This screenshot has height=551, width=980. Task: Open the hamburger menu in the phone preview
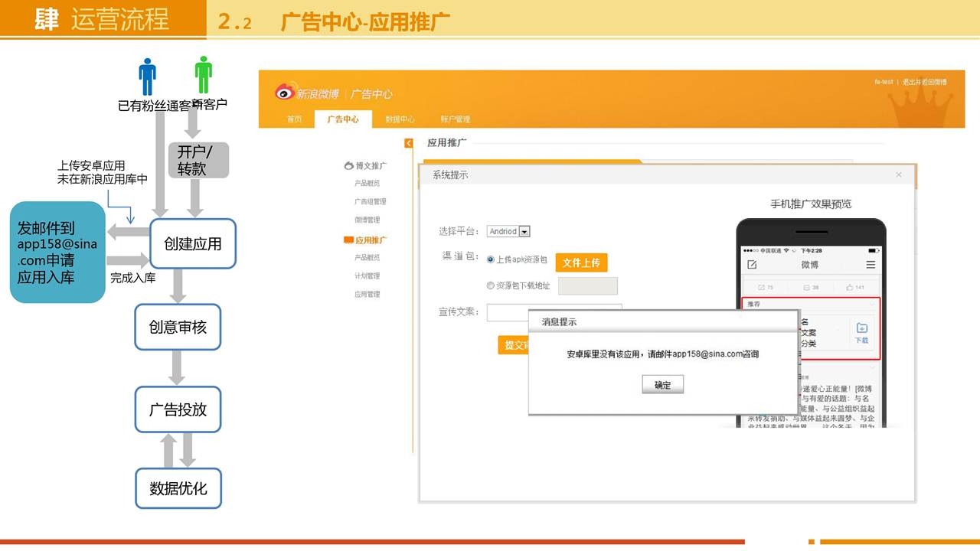pyautogui.click(x=871, y=265)
